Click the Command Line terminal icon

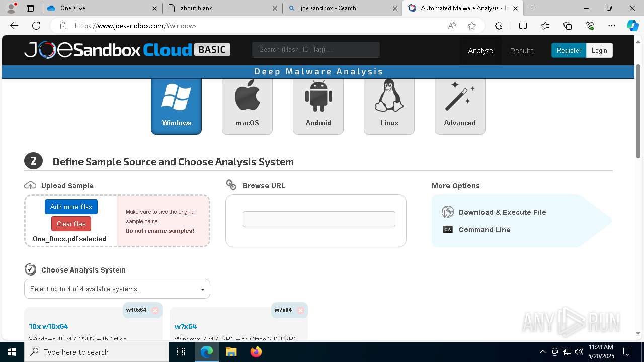coord(447,230)
